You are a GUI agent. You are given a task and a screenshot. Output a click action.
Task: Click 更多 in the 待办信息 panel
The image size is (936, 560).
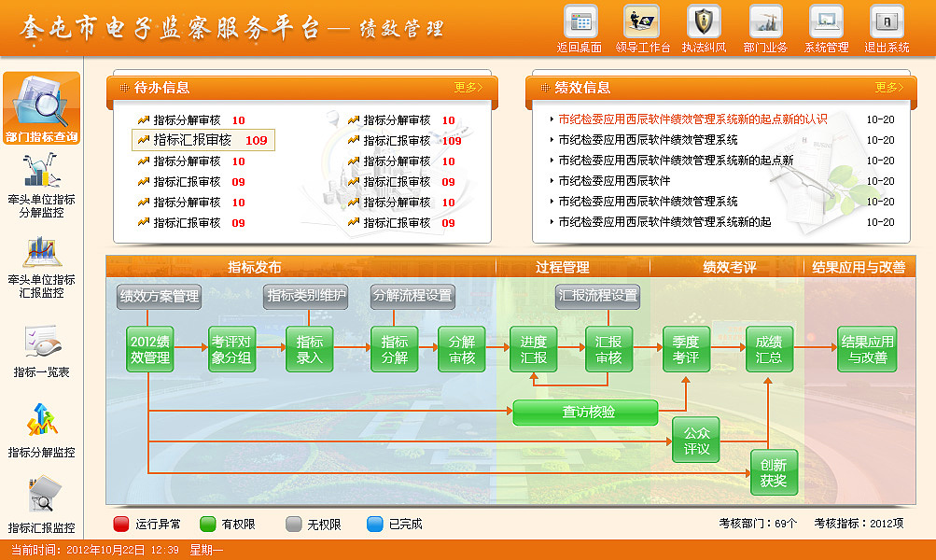tap(468, 88)
